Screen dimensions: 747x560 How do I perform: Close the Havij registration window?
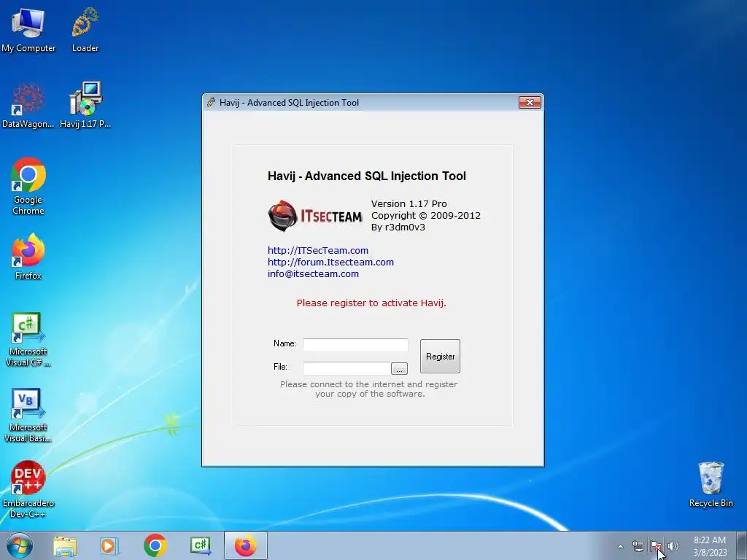pyautogui.click(x=530, y=102)
